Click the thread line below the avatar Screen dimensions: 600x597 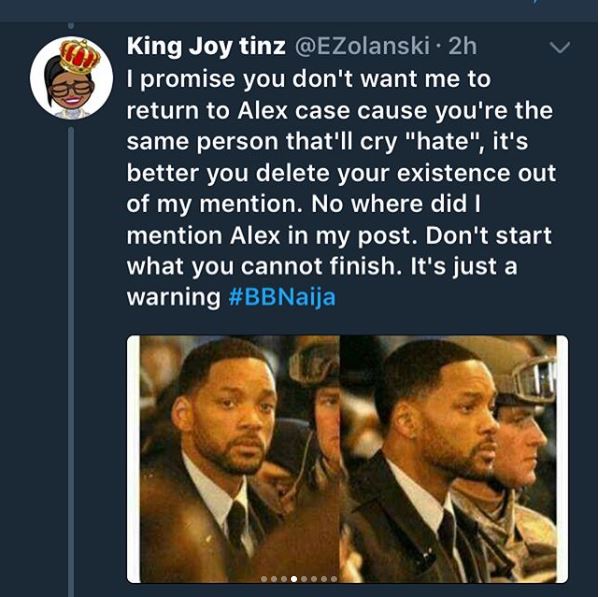click(71, 350)
